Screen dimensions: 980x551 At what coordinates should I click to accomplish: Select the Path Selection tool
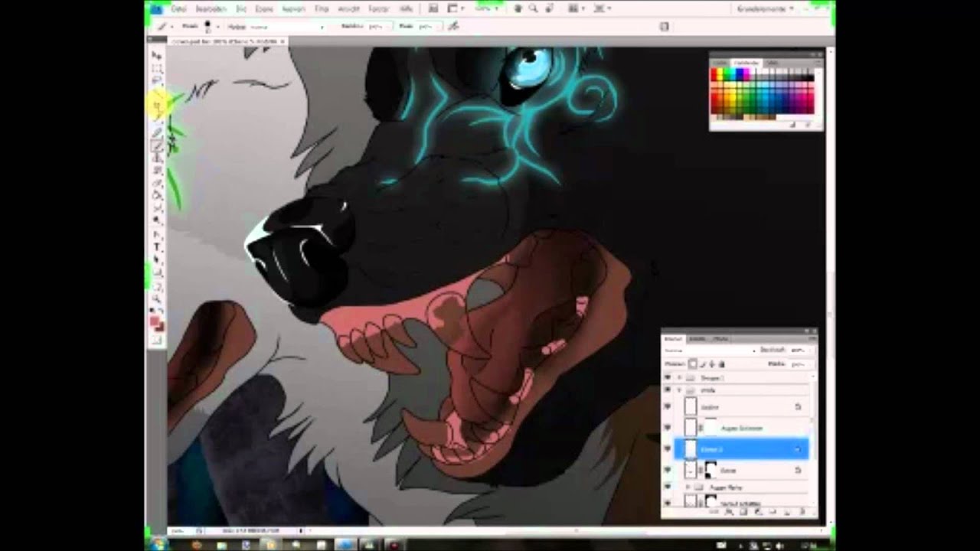157,260
